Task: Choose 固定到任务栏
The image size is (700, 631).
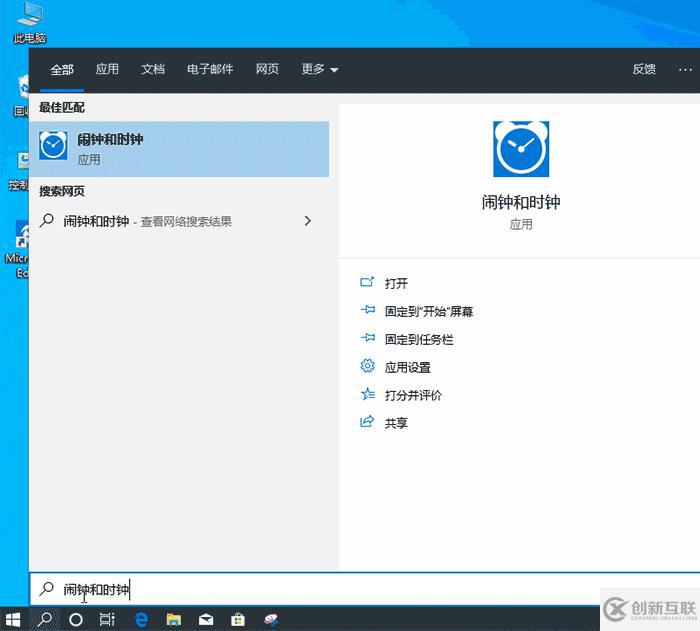Action: 419,339
